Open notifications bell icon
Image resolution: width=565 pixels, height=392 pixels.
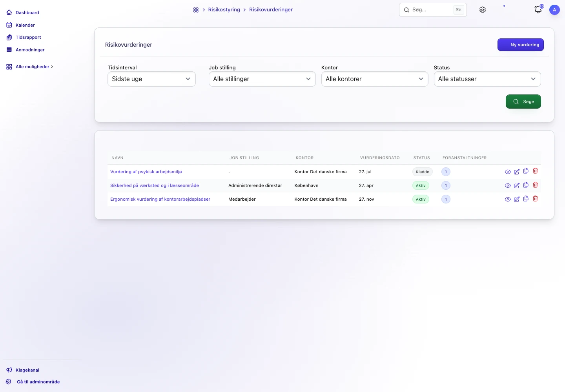coord(538,10)
